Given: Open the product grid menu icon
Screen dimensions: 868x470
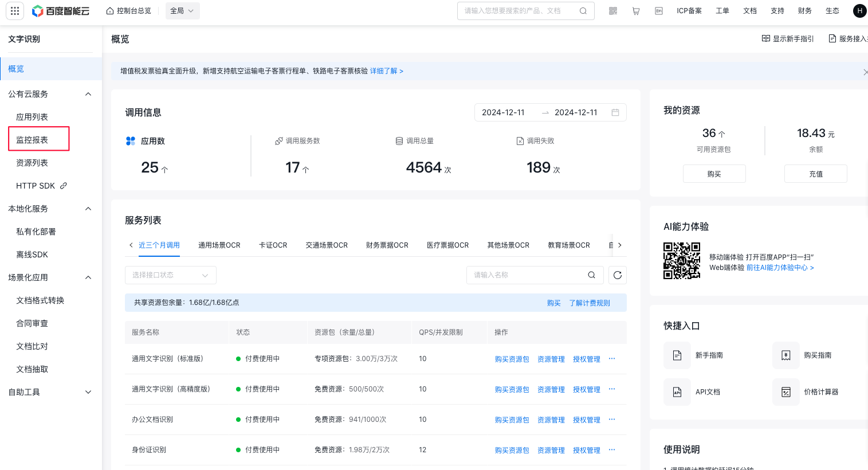Looking at the screenshot, I should tap(15, 11).
